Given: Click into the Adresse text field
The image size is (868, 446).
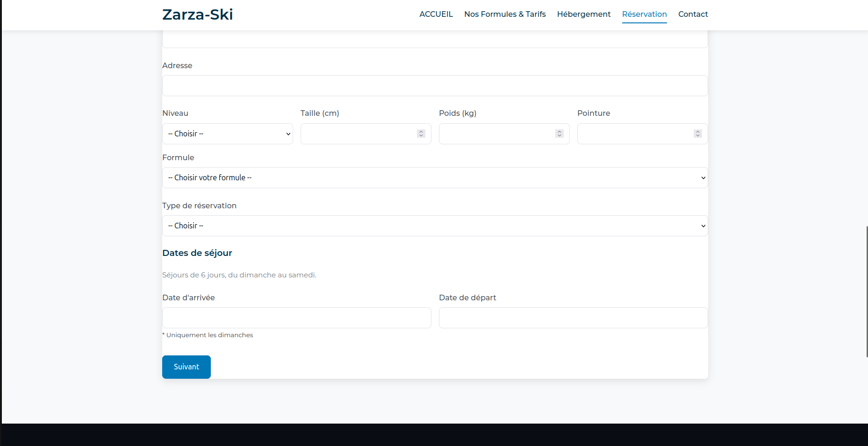Looking at the screenshot, I should click(435, 86).
